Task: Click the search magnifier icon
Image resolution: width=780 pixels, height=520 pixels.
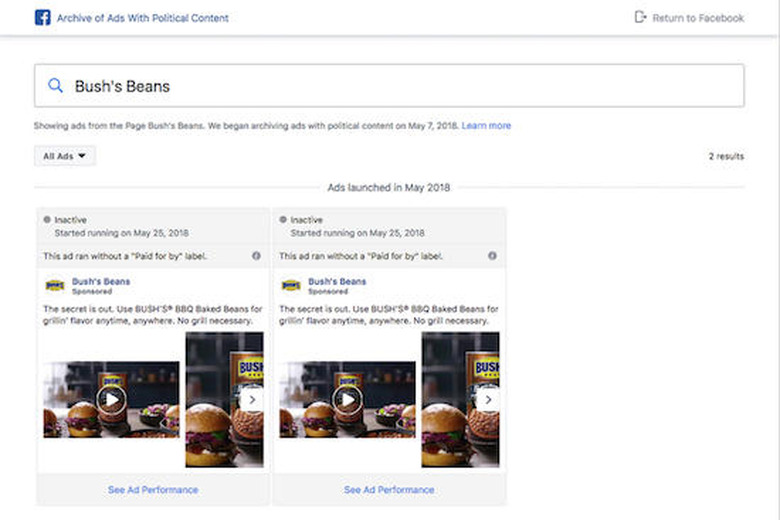Action: pos(55,86)
